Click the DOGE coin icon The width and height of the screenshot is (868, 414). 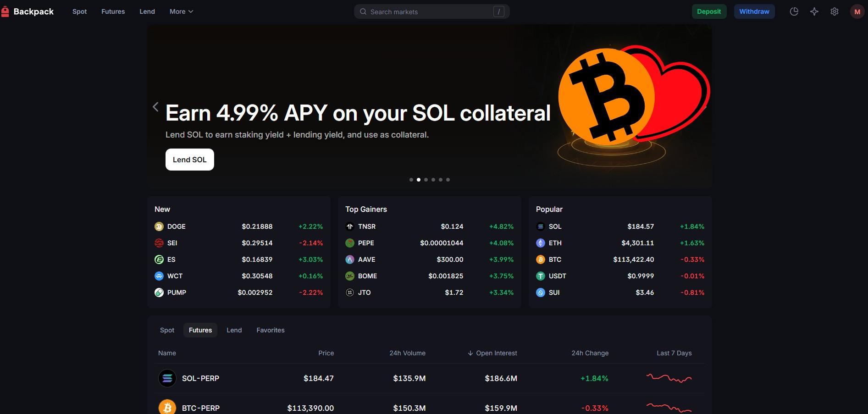pyautogui.click(x=159, y=226)
